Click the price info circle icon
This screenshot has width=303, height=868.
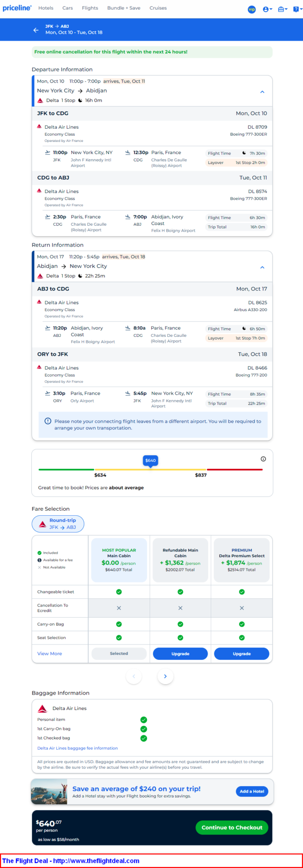click(x=263, y=459)
